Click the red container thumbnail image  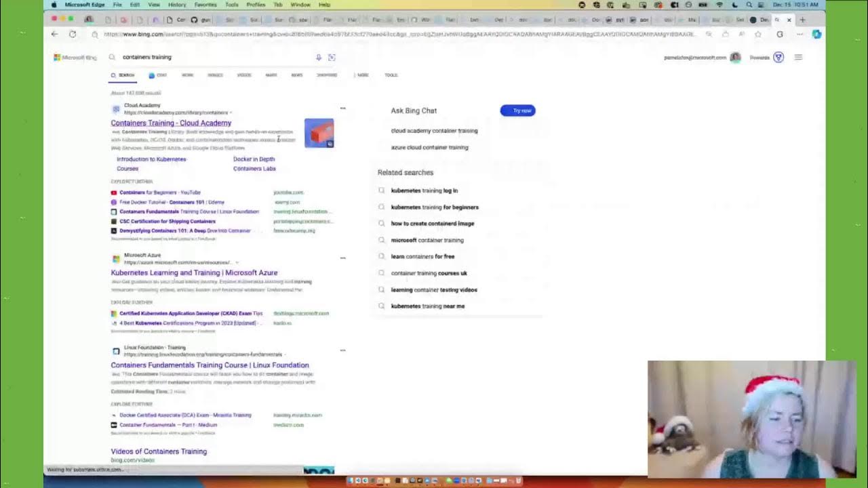319,133
